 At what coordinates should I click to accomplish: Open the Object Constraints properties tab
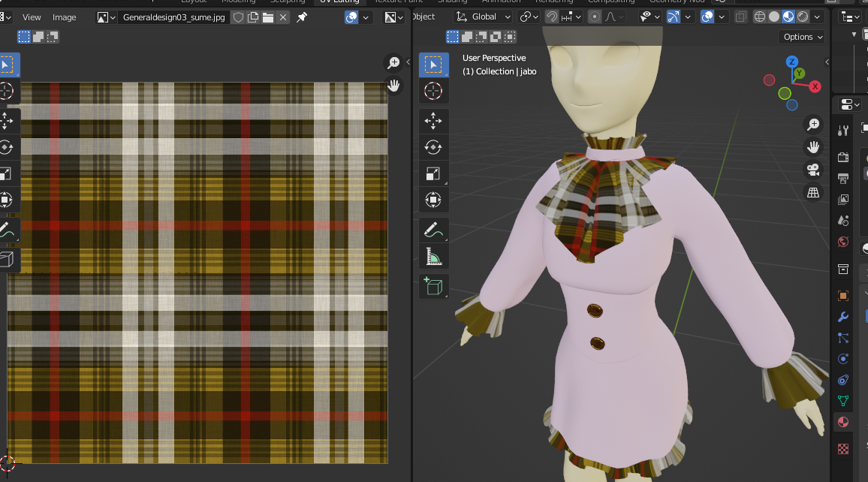point(843,380)
